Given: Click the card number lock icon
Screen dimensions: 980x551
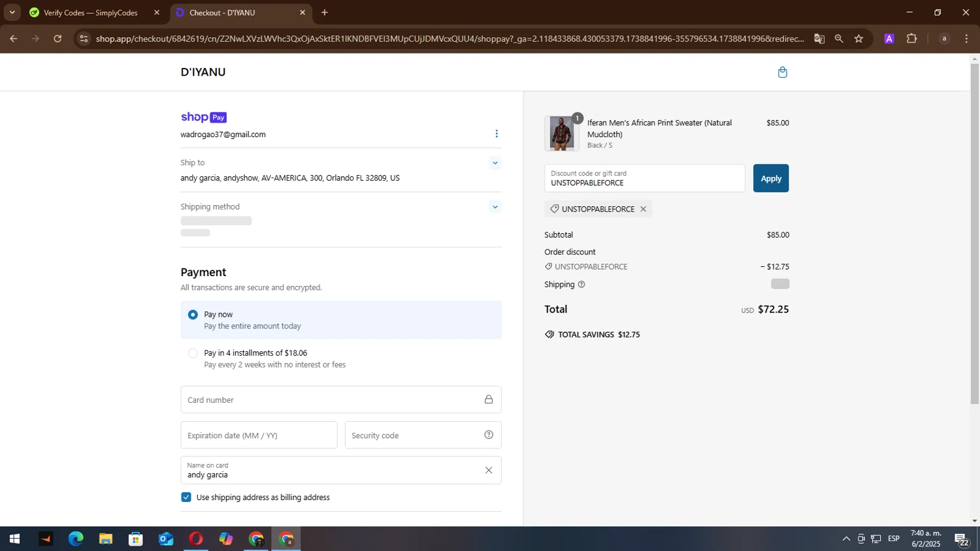Looking at the screenshot, I should pos(489,400).
